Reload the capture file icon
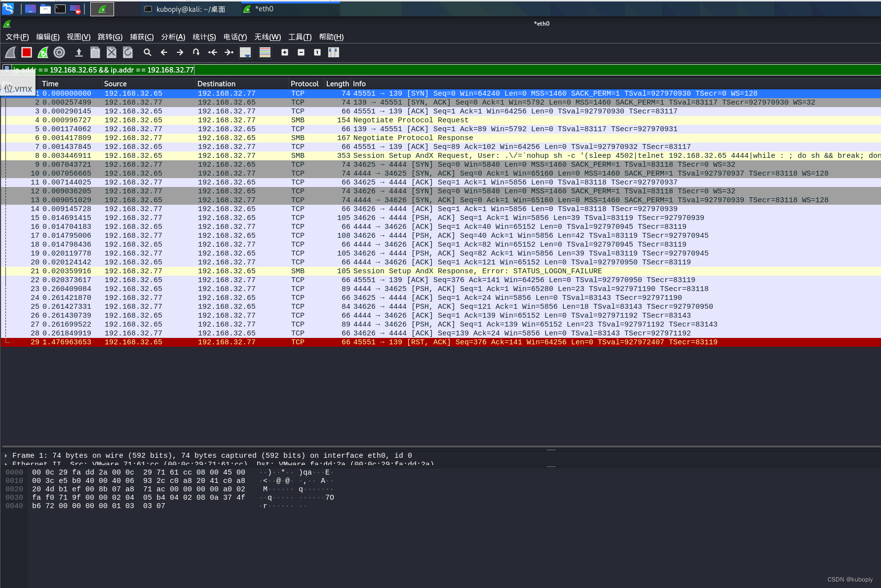Viewport: 881px width, 588px height. (x=128, y=52)
